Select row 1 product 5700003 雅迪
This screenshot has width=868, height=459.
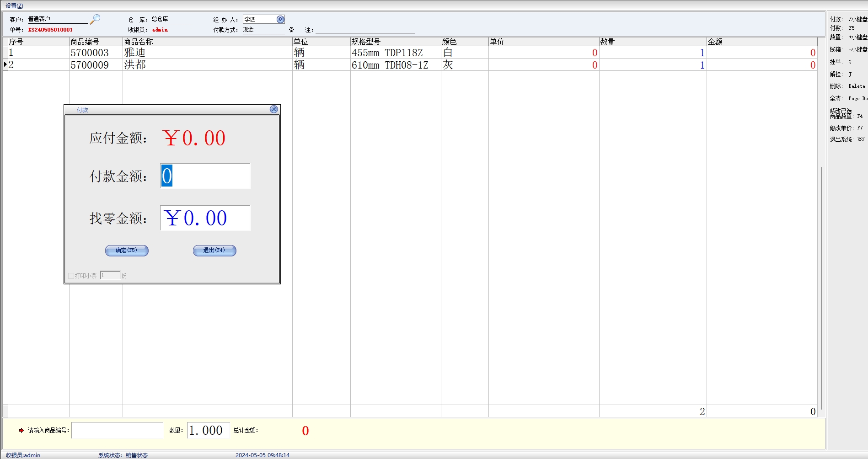click(x=134, y=53)
